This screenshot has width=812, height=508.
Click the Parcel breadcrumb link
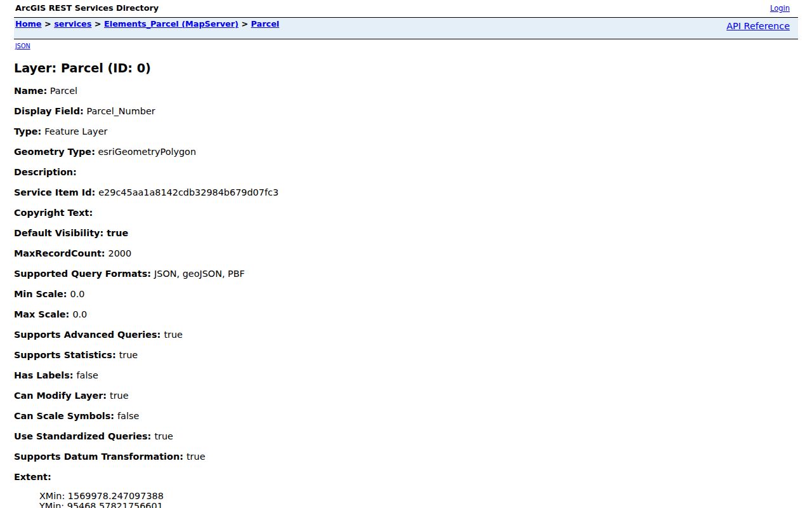coord(265,24)
